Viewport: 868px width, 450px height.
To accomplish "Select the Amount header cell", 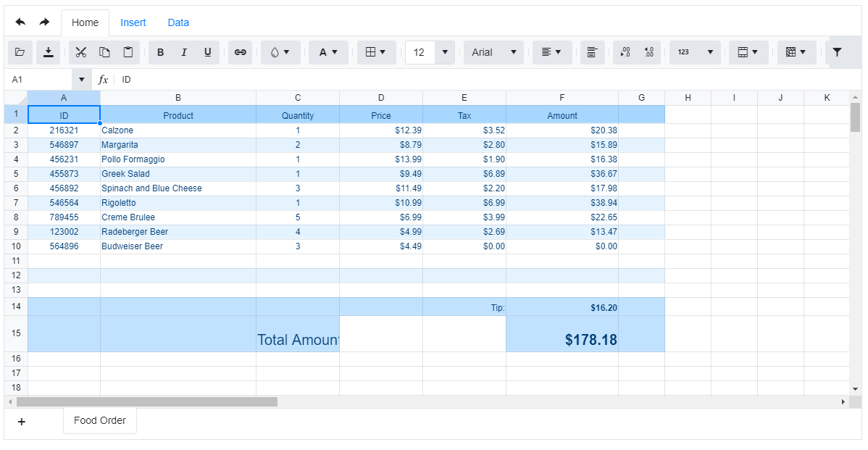I will (x=562, y=116).
